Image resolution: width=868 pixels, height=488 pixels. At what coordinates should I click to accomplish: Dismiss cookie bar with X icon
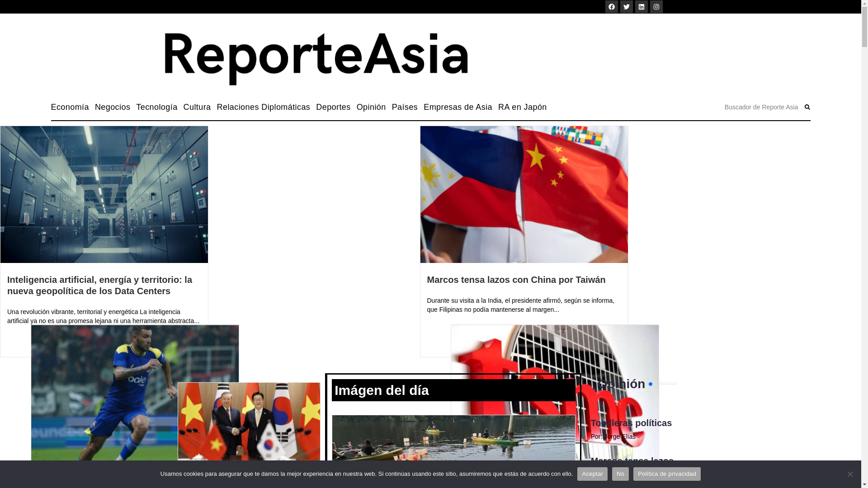(x=850, y=474)
